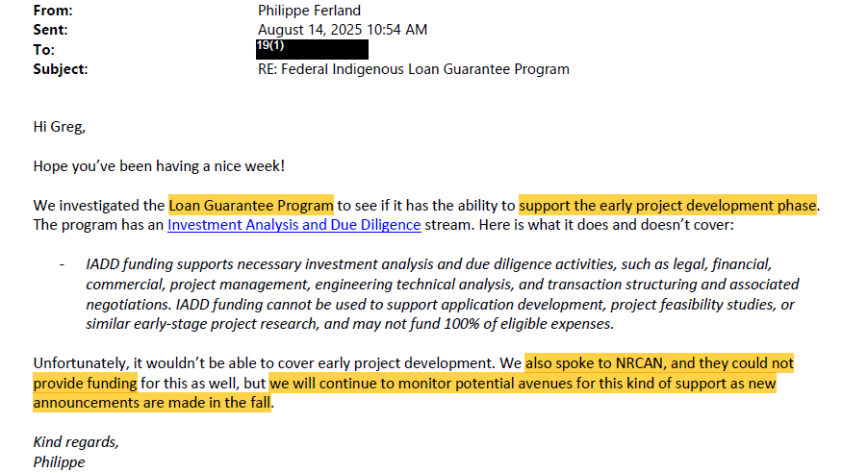Click the 'Subject:' header label
This screenshot has width=868, height=473.
[61, 69]
